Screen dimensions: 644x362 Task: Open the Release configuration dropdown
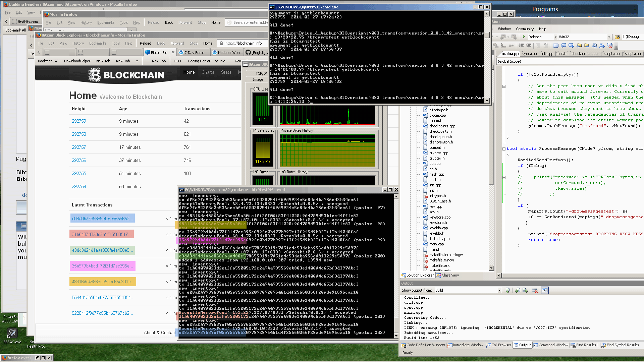(x=555, y=37)
